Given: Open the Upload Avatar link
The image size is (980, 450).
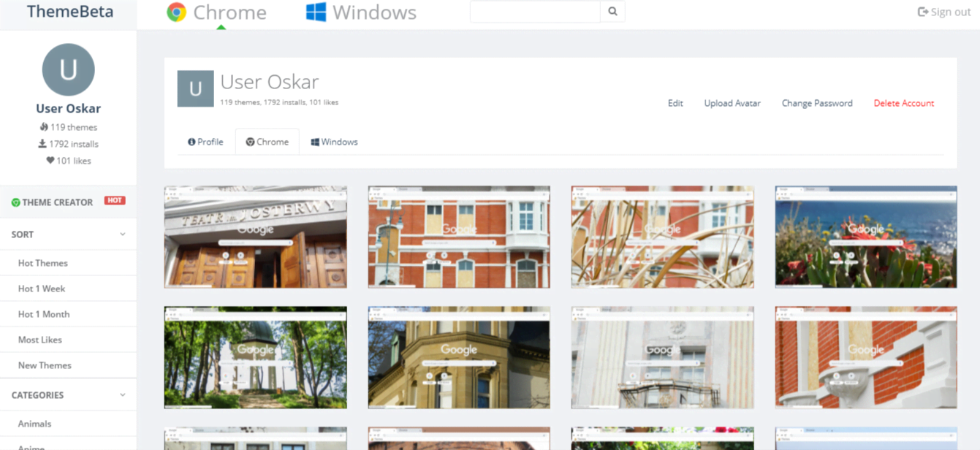Looking at the screenshot, I should pos(732,103).
